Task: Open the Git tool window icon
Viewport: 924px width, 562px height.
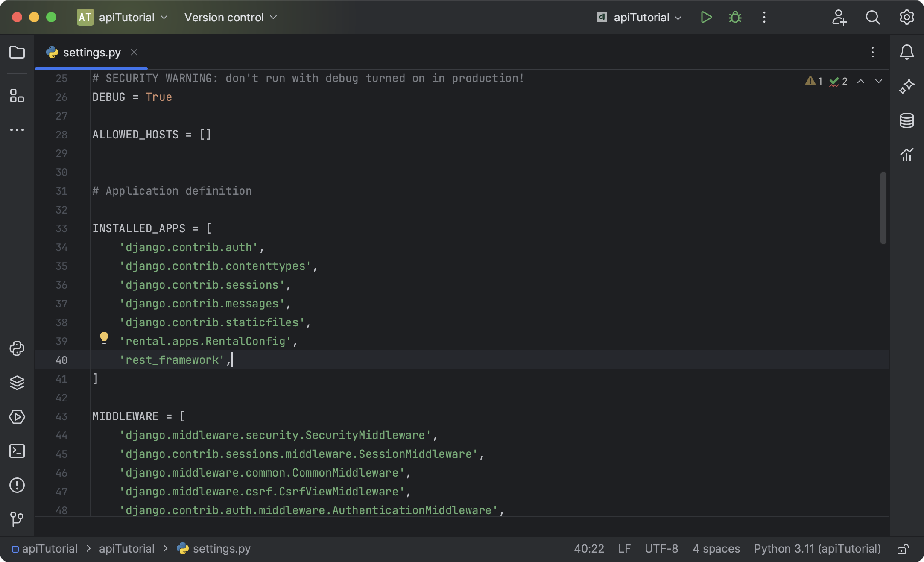Action: click(x=17, y=519)
